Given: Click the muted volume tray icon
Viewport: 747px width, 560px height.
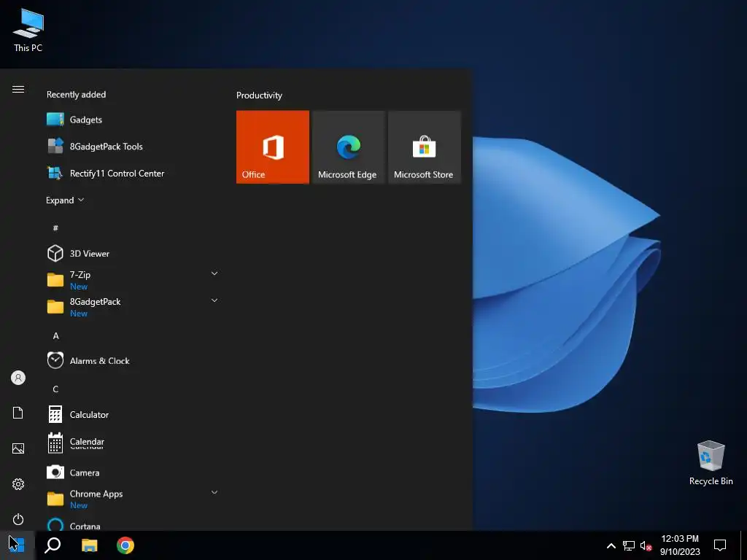Looking at the screenshot, I should point(646,545).
